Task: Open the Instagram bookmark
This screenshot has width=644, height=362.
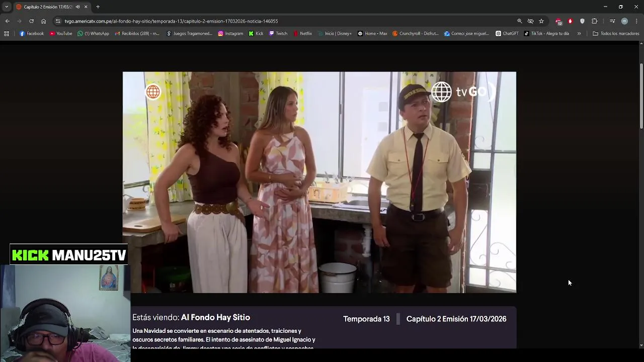Action: (230, 34)
